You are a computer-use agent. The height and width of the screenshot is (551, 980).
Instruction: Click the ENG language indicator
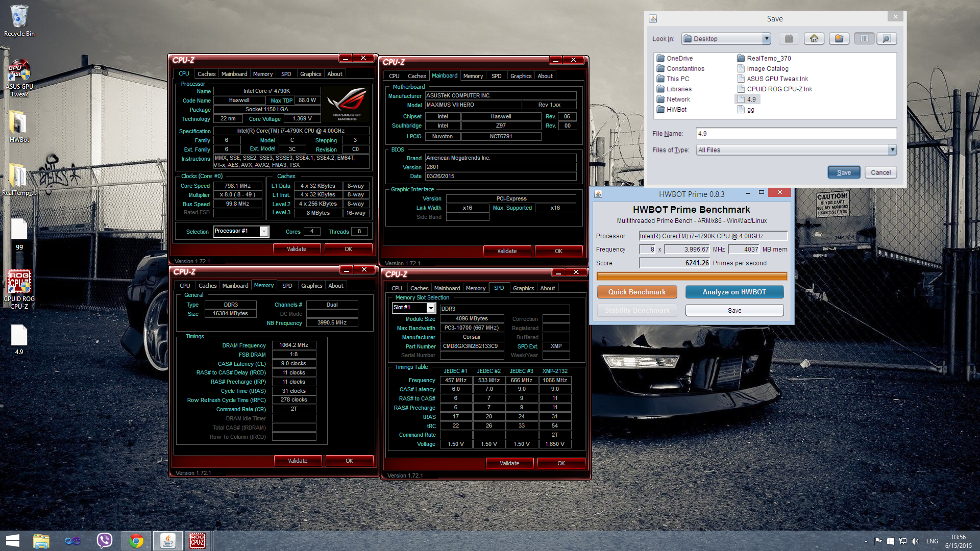coord(932,541)
